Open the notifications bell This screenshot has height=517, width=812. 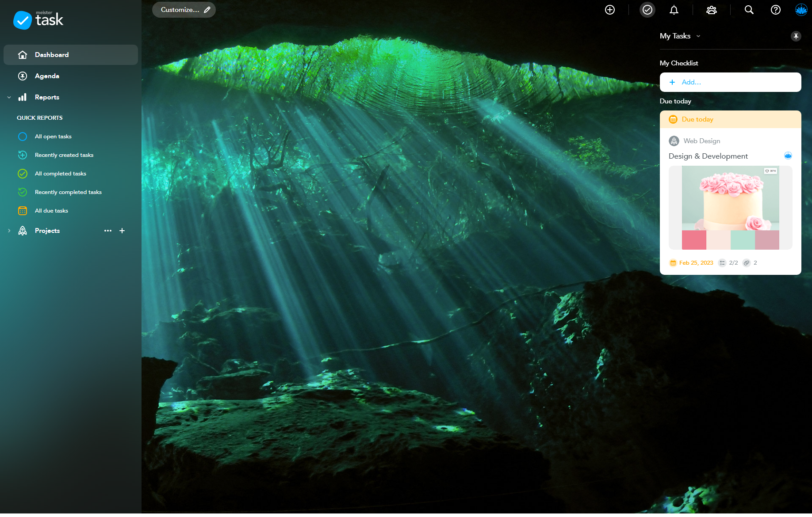coord(674,10)
